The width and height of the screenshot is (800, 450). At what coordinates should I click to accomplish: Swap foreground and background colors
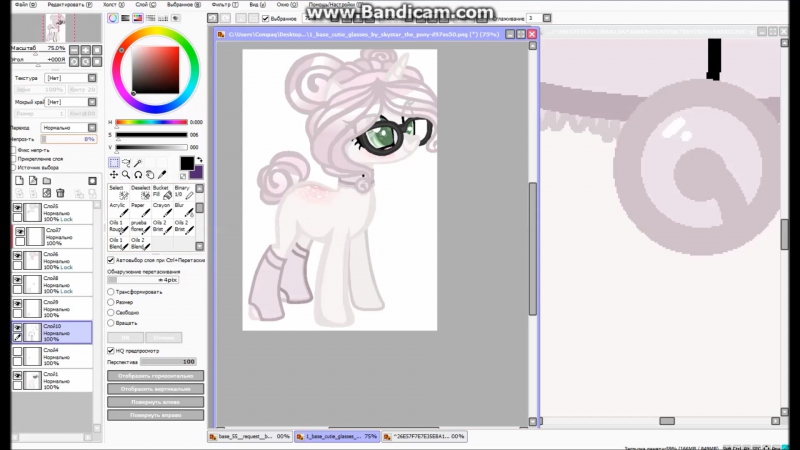pyautogui.click(x=199, y=160)
